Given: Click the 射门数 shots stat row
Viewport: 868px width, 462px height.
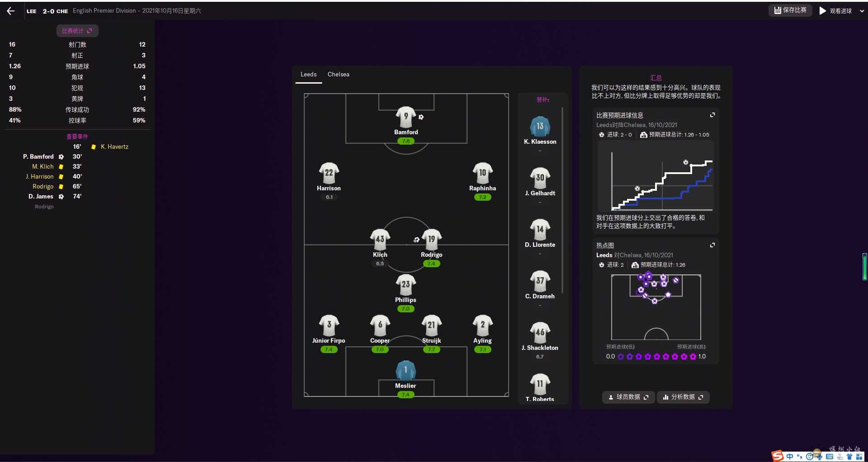Looking at the screenshot, I should [x=77, y=45].
